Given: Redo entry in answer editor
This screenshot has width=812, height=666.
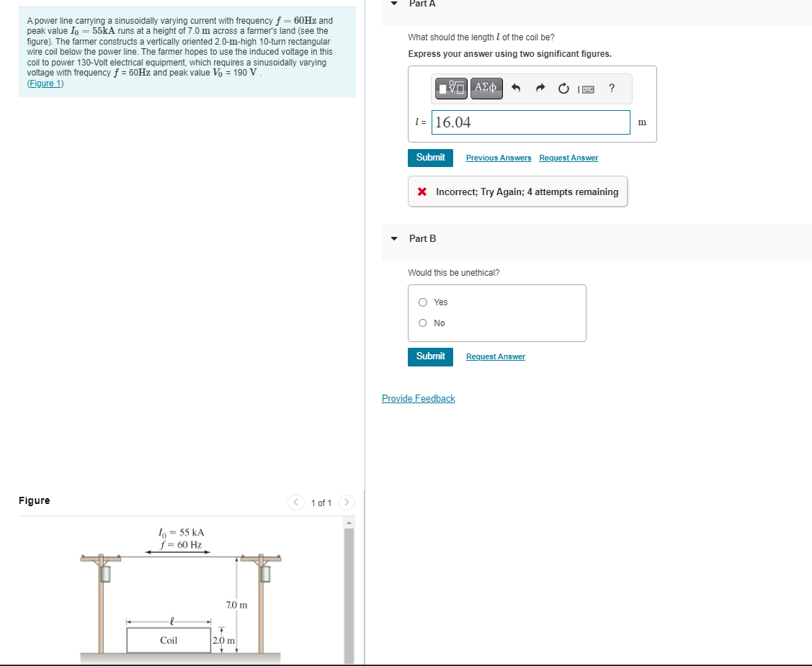Looking at the screenshot, I should [540, 88].
